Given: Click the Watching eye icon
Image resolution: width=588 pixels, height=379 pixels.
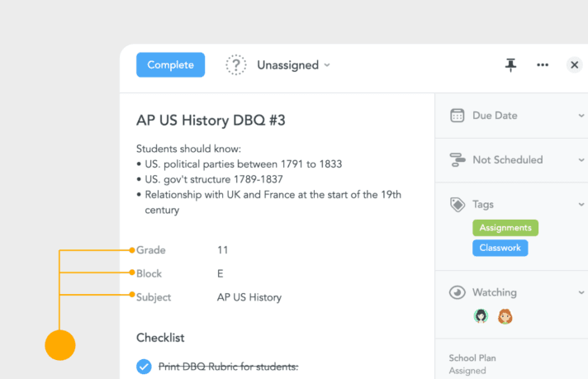Looking at the screenshot, I should coord(457,292).
